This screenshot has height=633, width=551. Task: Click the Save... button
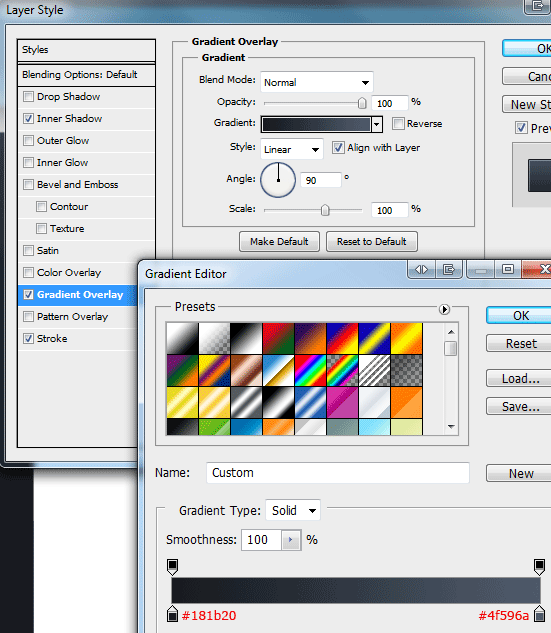(x=521, y=407)
